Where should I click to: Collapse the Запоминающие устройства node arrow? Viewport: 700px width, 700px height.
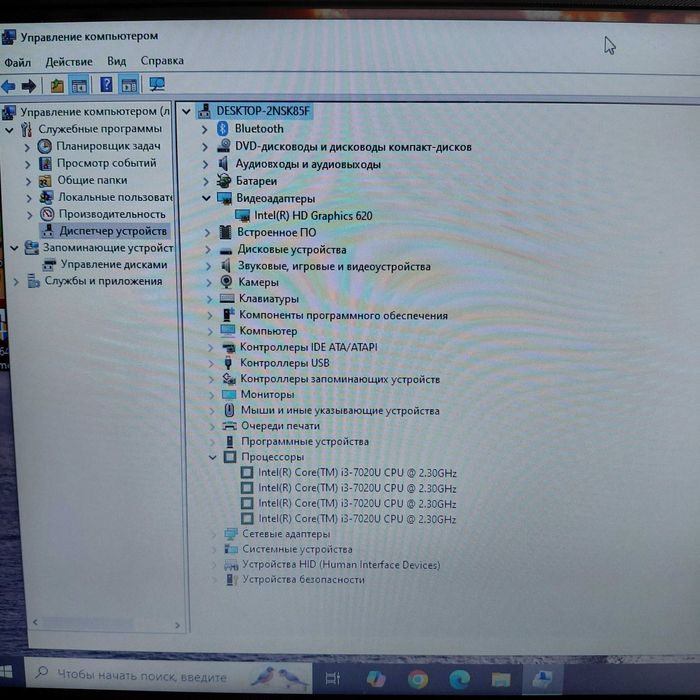[x=14, y=248]
